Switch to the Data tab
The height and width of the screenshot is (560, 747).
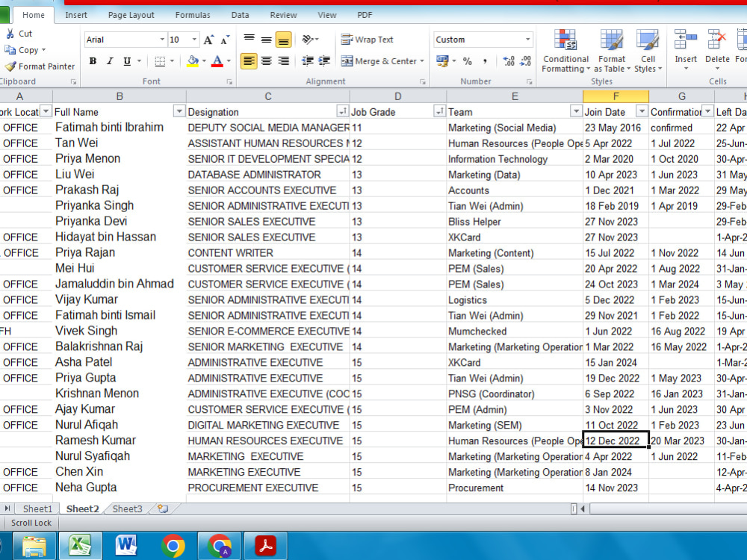(240, 15)
